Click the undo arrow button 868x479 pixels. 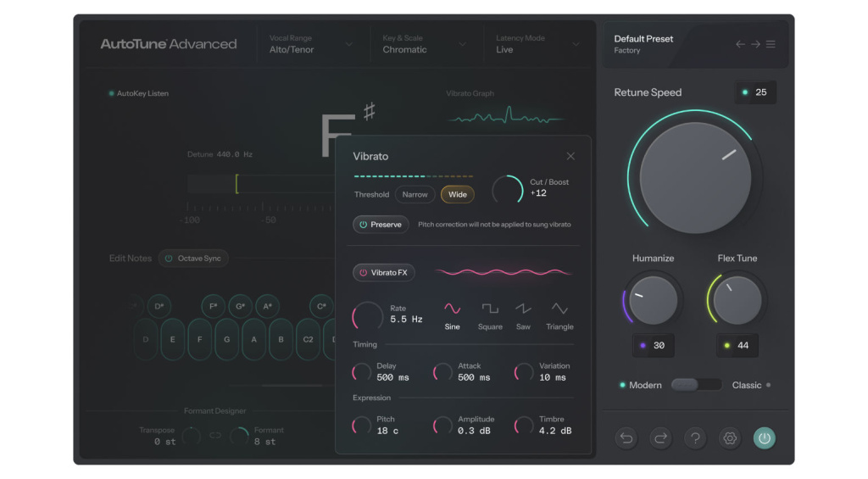pos(626,438)
